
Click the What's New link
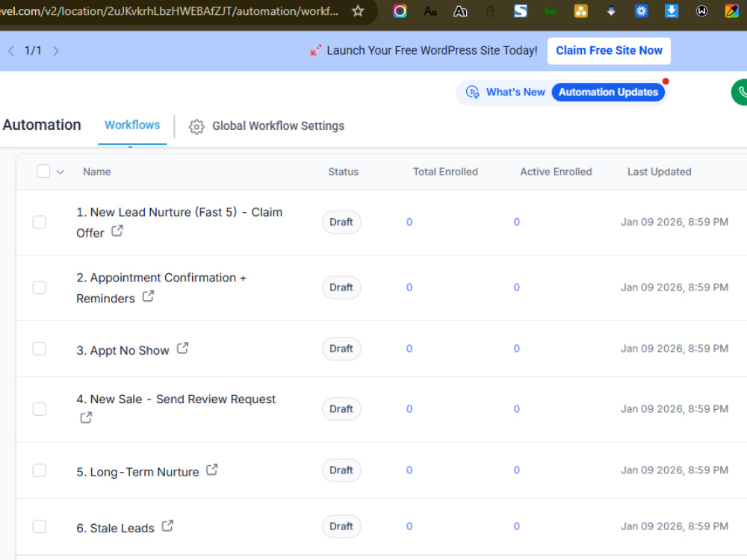(515, 92)
